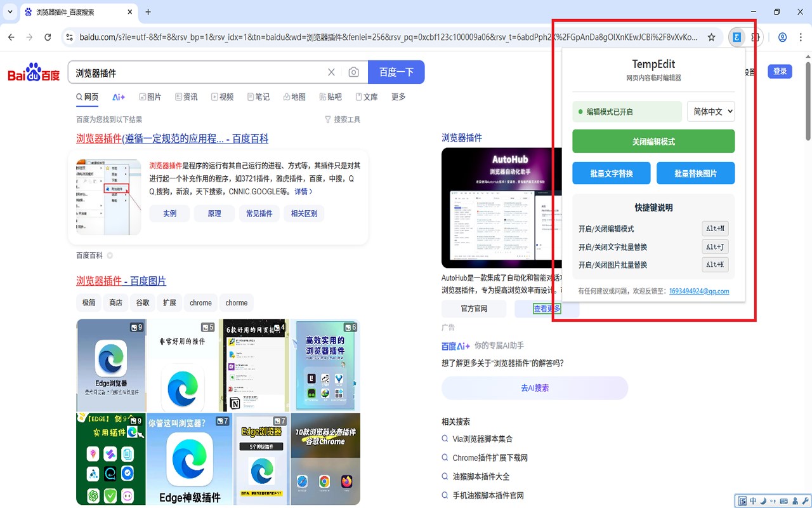
Task: Switch to the 资讯 tab
Action: (186, 97)
